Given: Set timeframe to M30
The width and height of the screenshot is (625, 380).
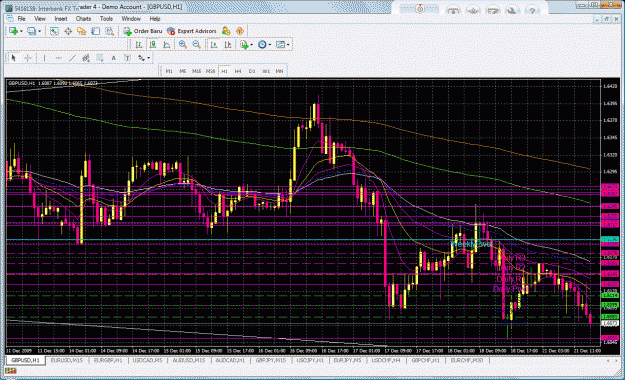Looking at the screenshot, I should point(210,71).
